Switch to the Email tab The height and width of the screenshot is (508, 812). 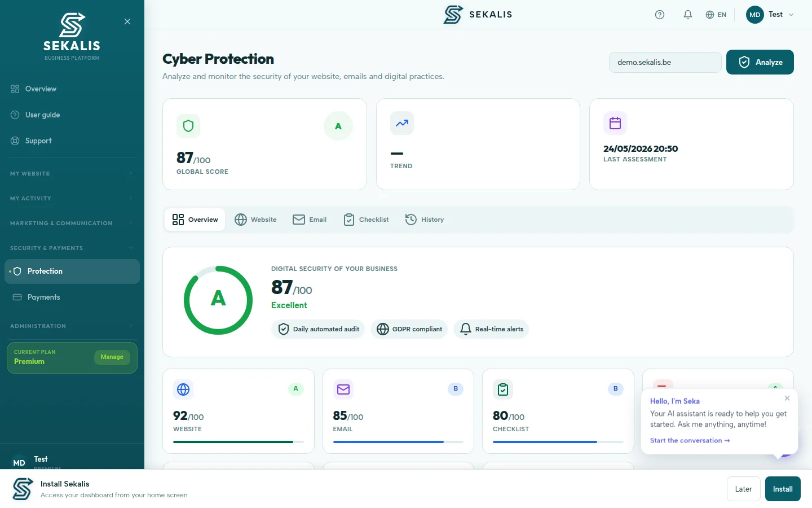310,220
